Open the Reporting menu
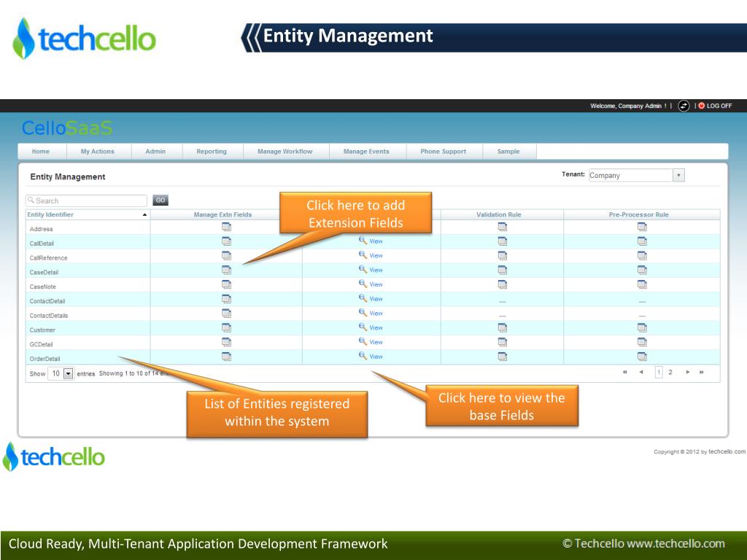747x560 pixels. pos(212,152)
